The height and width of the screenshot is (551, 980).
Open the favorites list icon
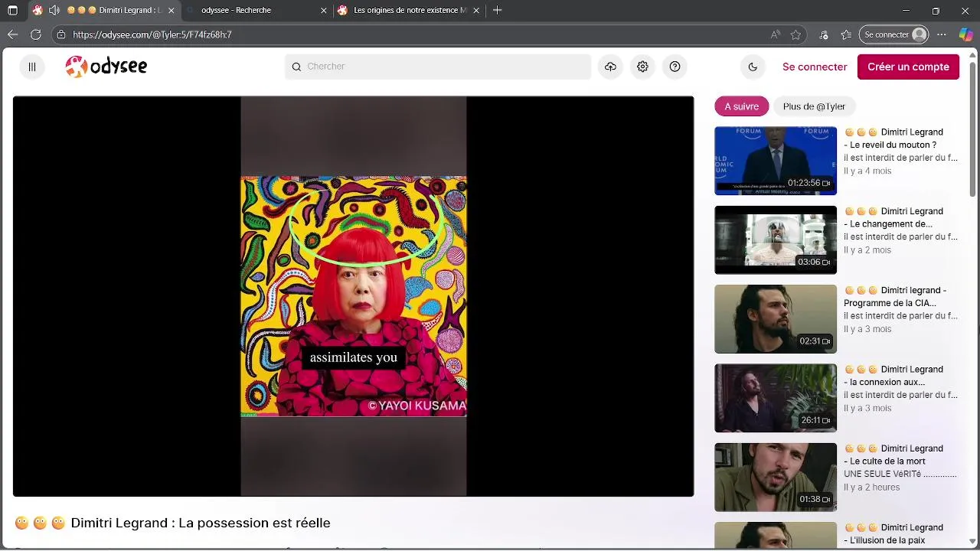846,34
